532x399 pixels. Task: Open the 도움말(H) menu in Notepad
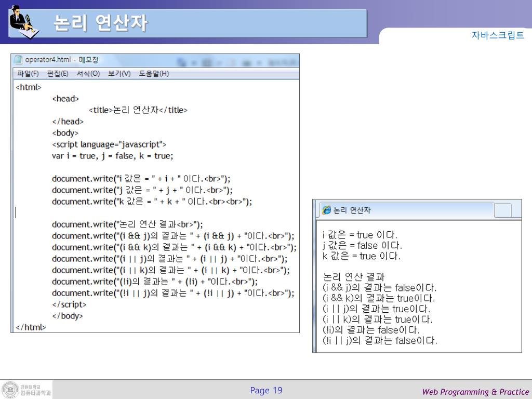tap(154, 74)
